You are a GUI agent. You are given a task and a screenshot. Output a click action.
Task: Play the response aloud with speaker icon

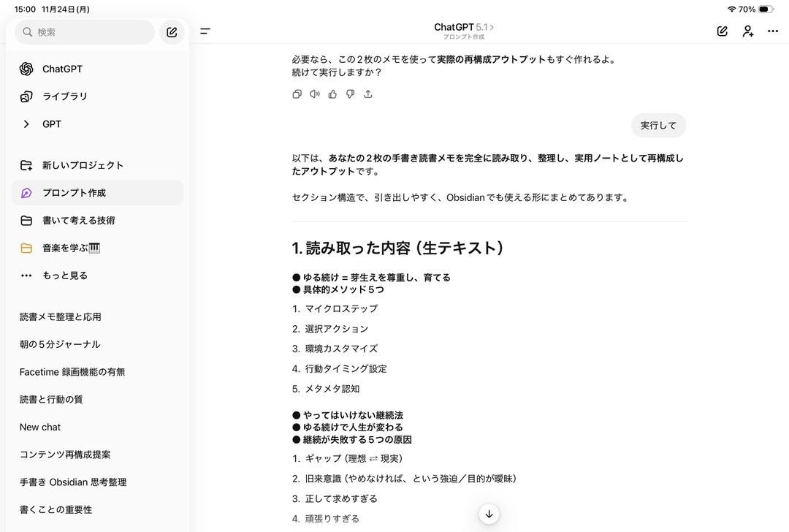[314, 94]
